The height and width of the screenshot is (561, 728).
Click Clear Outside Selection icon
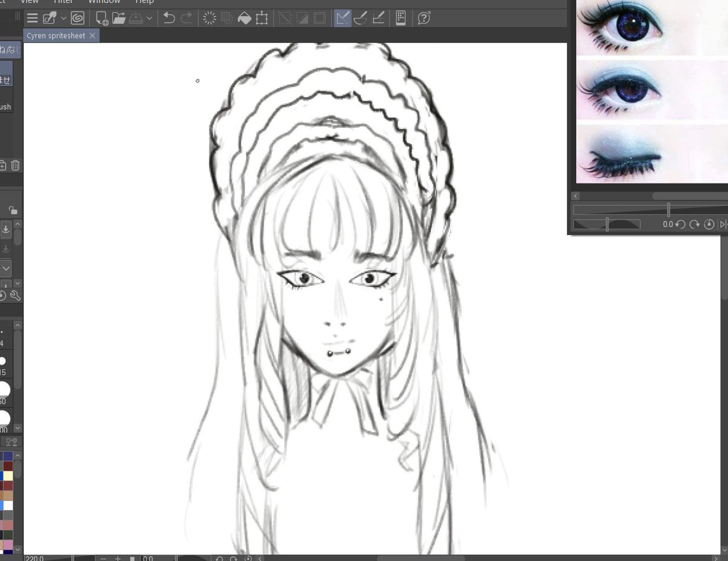click(227, 18)
